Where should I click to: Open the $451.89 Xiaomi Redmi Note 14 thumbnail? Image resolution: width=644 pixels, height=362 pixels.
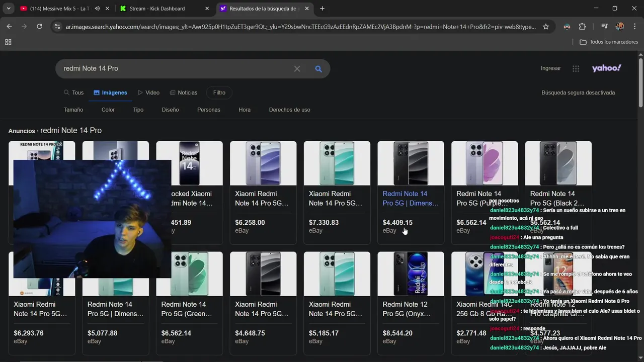[189, 163]
